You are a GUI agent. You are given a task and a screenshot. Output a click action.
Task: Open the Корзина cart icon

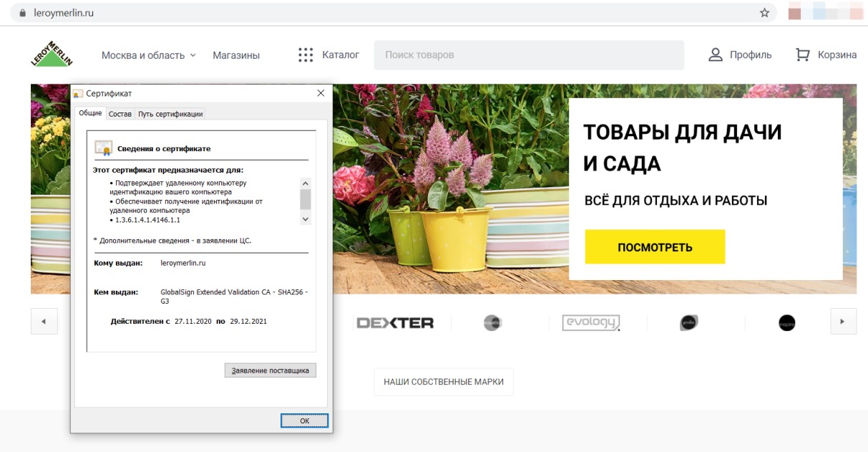tap(803, 55)
